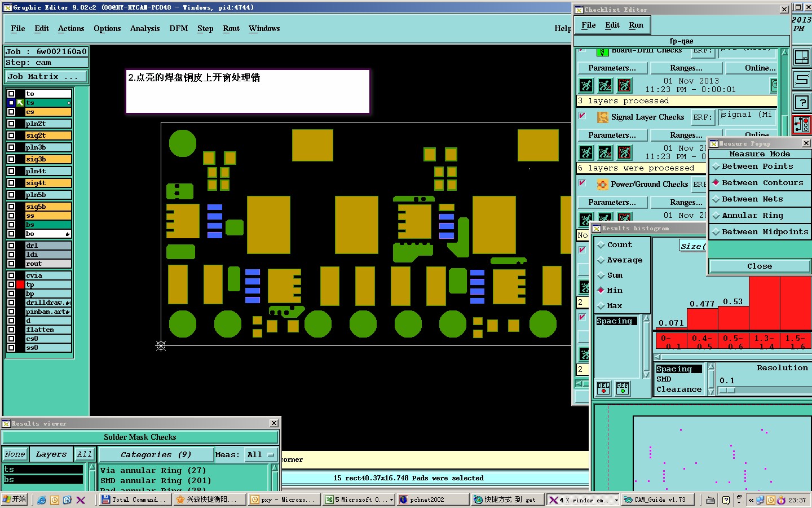The image size is (812, 508).
Task: Click the red traffic-light netlist icon
Action: [x=801, y=125]
